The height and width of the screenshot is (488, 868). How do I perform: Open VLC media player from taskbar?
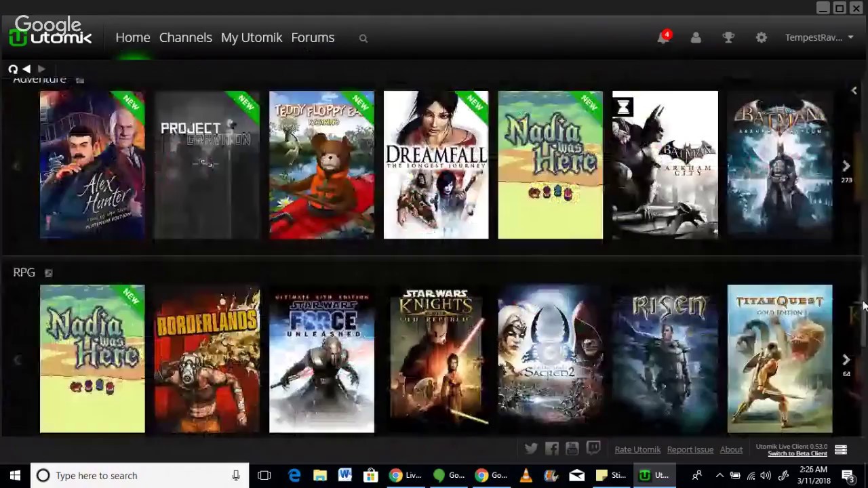click(526, 475)
